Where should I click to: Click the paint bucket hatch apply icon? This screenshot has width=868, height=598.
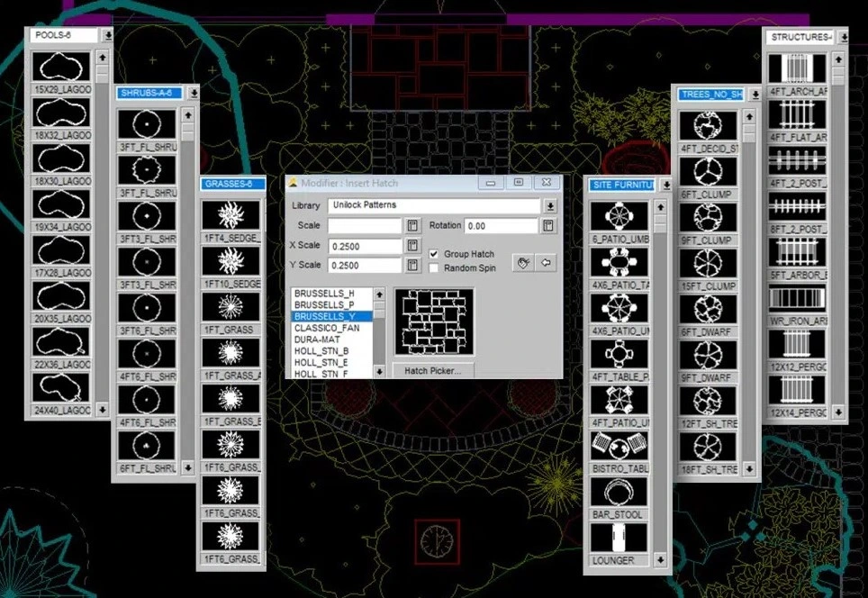524,262
